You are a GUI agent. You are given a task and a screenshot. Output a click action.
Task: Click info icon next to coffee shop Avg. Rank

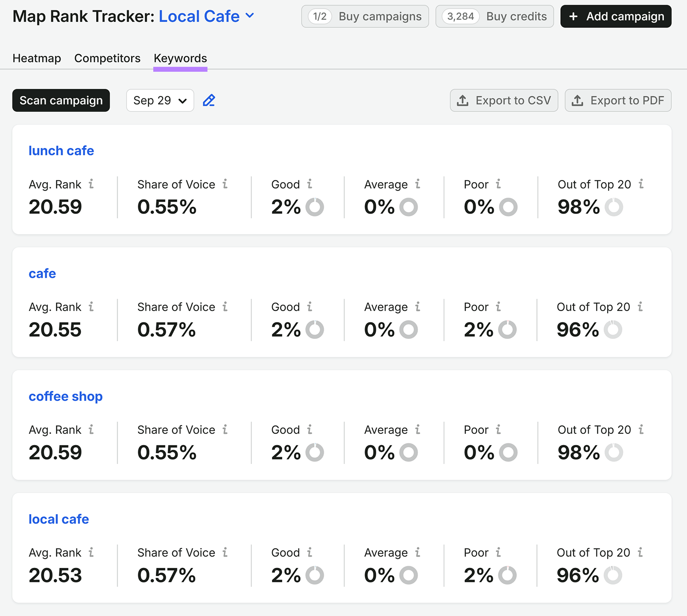click(x=91, y=429)
